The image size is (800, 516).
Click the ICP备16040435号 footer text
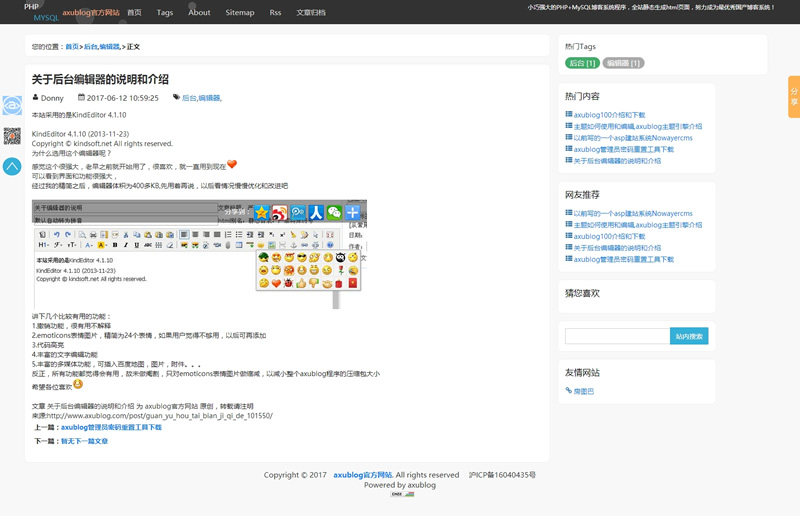[502, 475]
